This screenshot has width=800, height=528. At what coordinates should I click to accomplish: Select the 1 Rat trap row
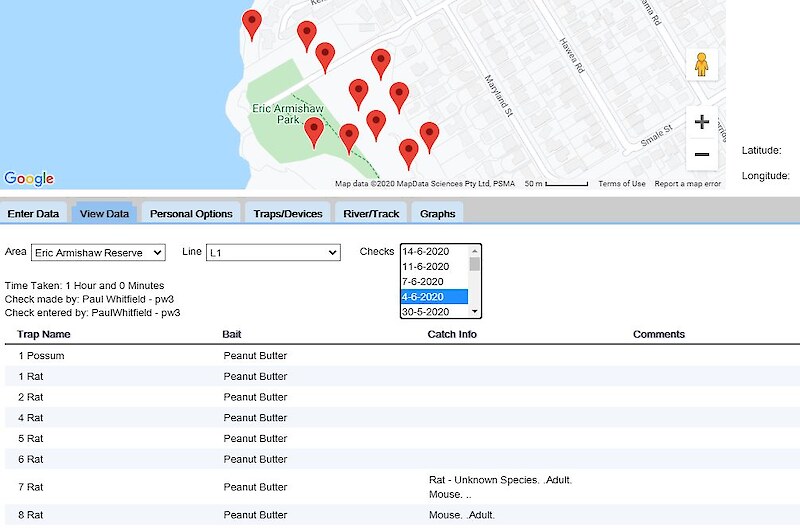[x=402, y=376]
